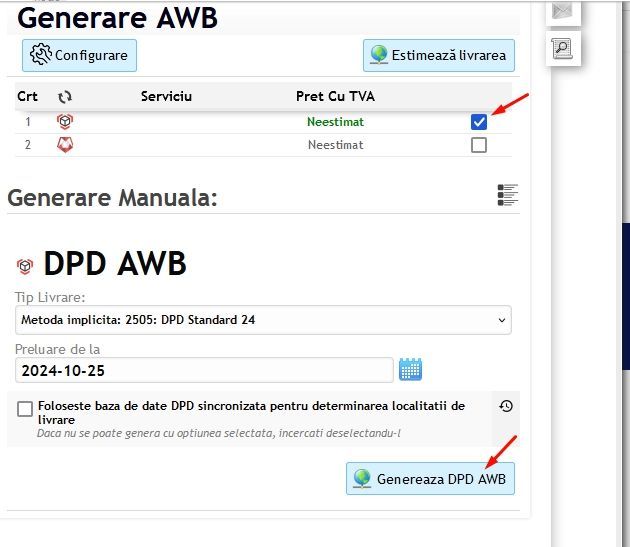The height and width of the screenshot is (547, 630).
Task: Click the envelope icon in sidebar
Action: pos(562,12)
